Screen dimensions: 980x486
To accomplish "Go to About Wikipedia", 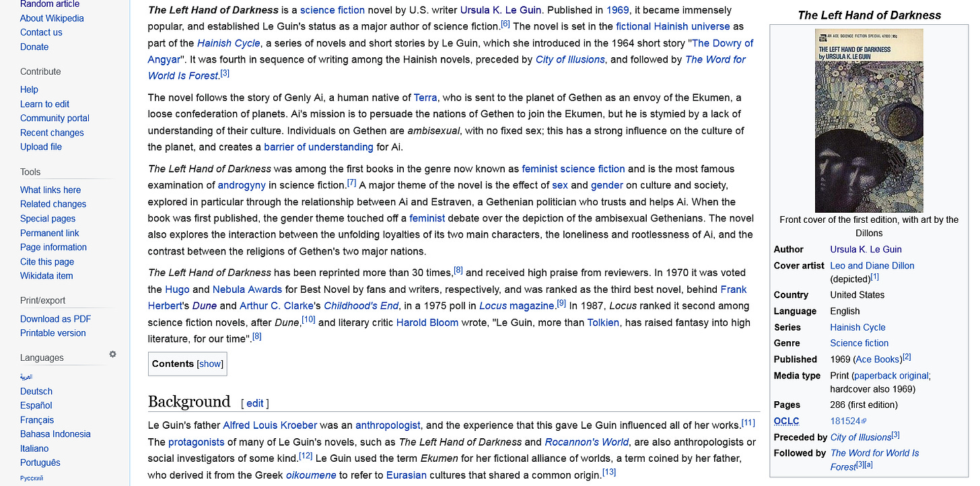I will pos(52,18).
